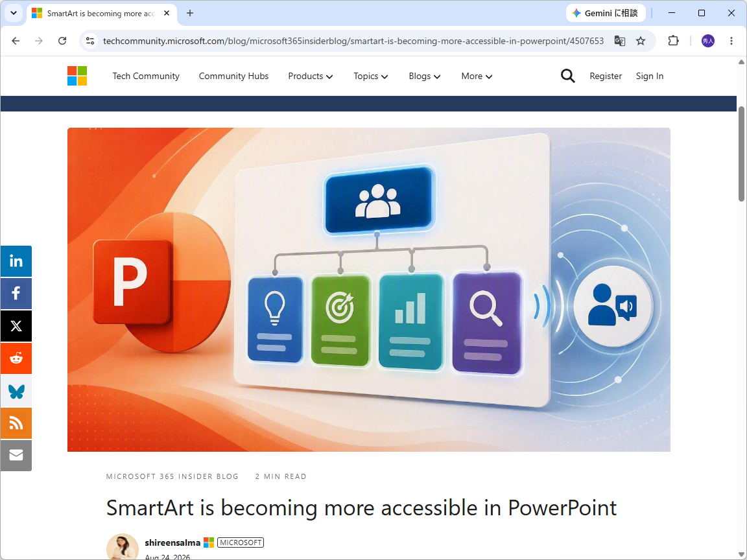747x560 pixels.
Task: Go forward in browser history
Action: pyautogui.click(x=39, y=41)
